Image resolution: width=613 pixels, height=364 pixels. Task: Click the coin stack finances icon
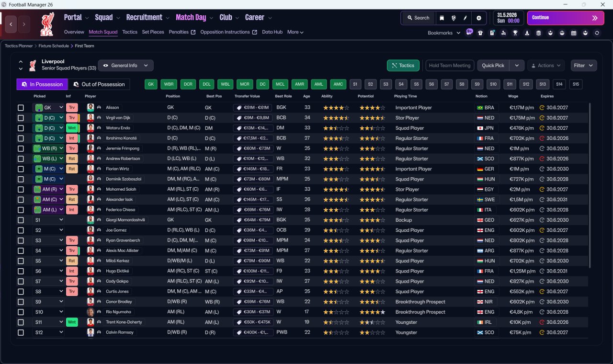coord(539,33)
